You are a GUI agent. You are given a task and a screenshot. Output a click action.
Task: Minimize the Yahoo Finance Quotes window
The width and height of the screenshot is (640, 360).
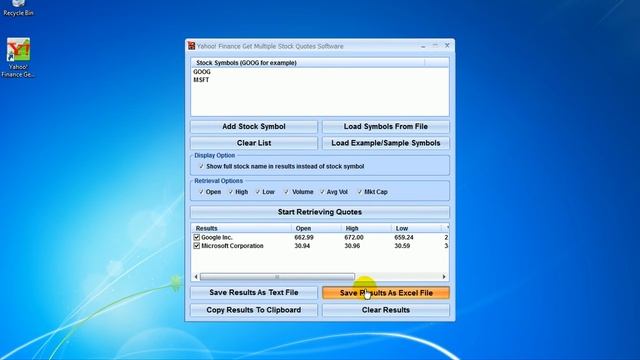pos(423,46)
